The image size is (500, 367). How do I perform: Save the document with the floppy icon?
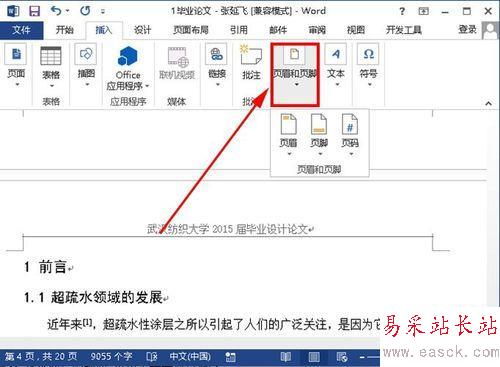coord(34,11)
